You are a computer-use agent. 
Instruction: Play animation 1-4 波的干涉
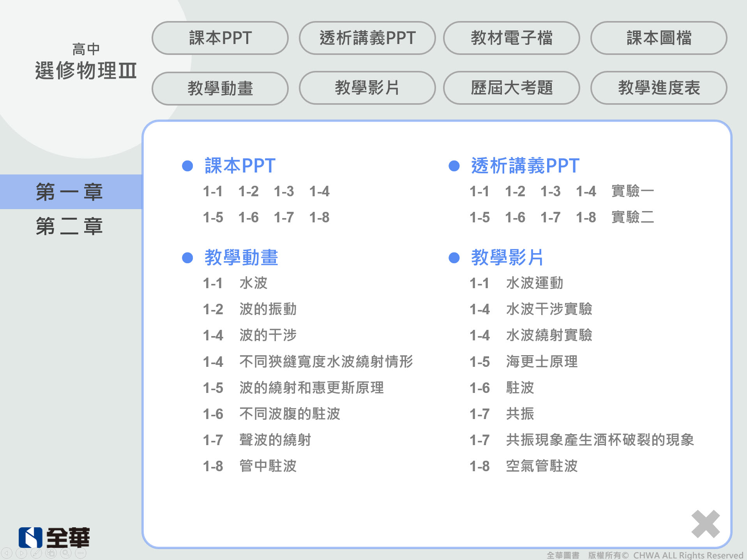(249, 335)
